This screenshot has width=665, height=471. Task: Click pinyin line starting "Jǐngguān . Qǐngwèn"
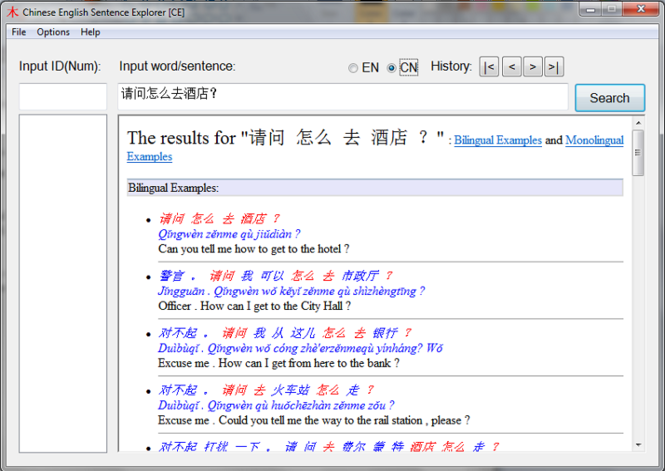[x=291, y=291]
